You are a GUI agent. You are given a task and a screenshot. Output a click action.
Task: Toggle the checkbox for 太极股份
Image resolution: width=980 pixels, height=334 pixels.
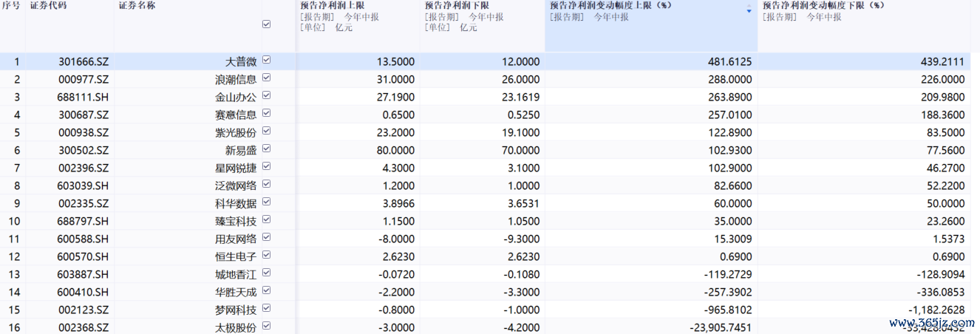(x=266, y=326)
